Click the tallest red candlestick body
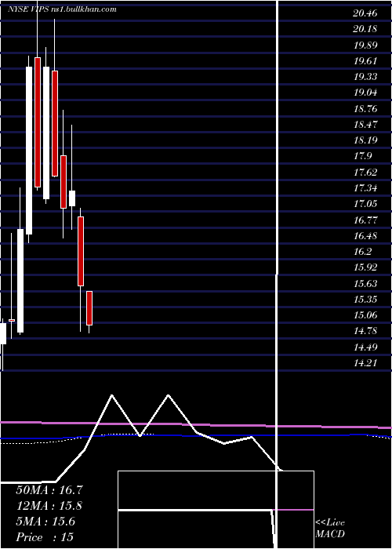Screen dimensions: 392x549 click(38, 122)
